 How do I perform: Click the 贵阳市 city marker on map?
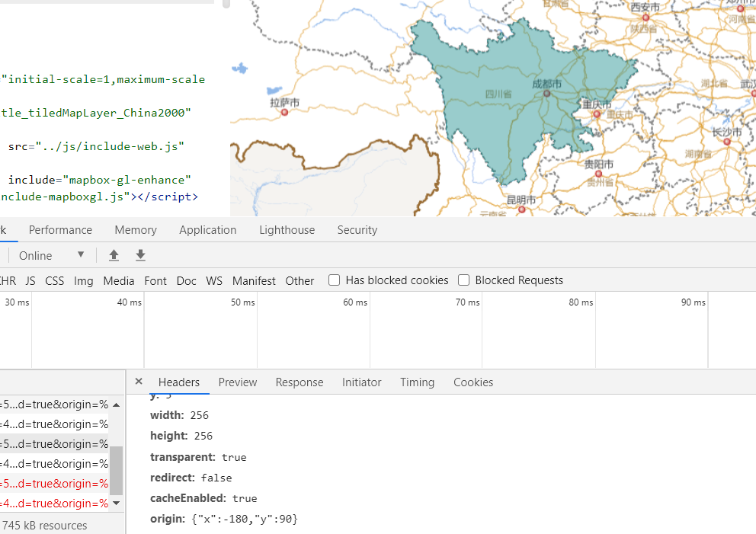598,174
